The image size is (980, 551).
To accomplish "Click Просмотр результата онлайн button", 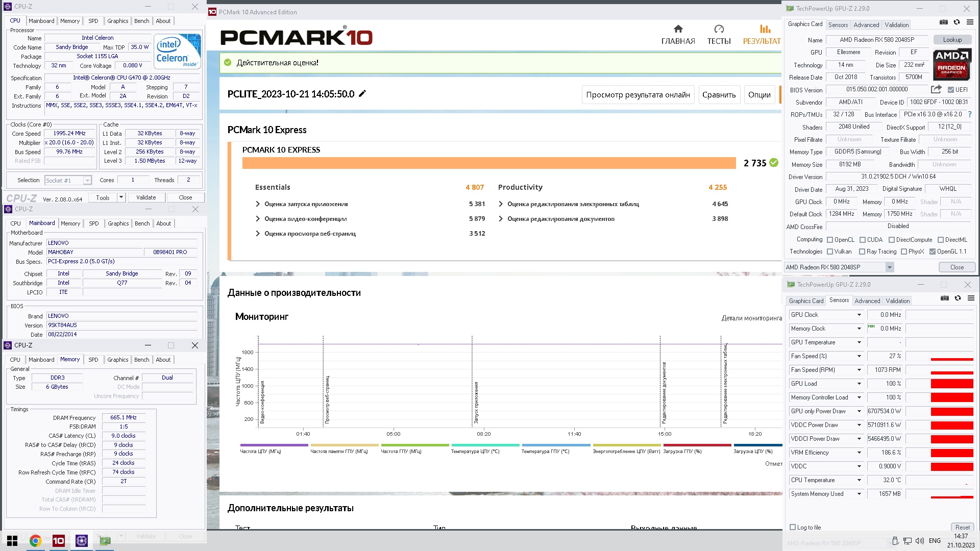I will [638, 94].
